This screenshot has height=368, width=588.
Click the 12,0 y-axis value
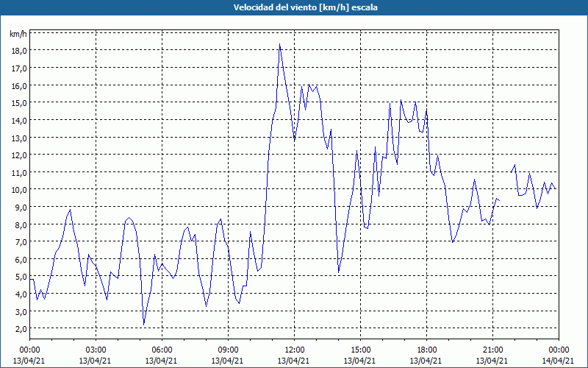[19, 155]
